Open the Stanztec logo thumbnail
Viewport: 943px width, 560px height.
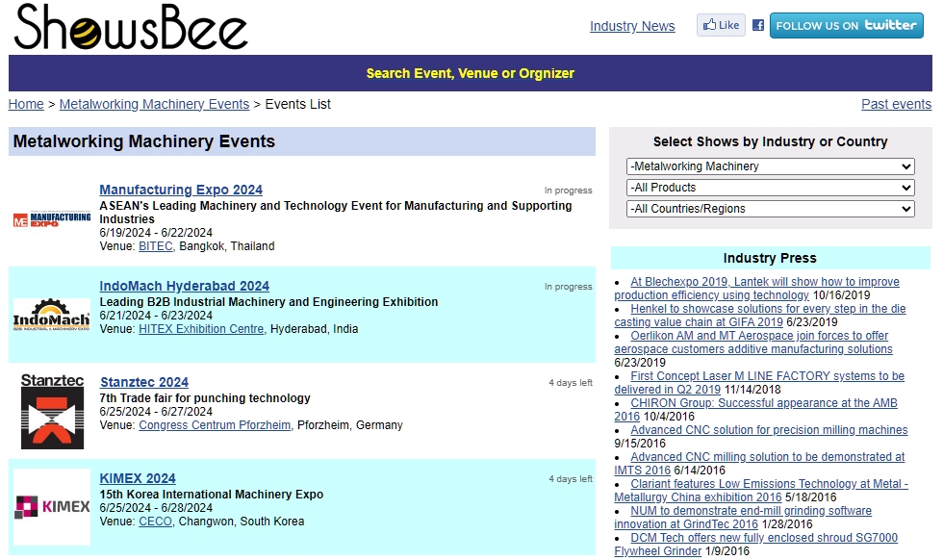click(x=52, y=411)
